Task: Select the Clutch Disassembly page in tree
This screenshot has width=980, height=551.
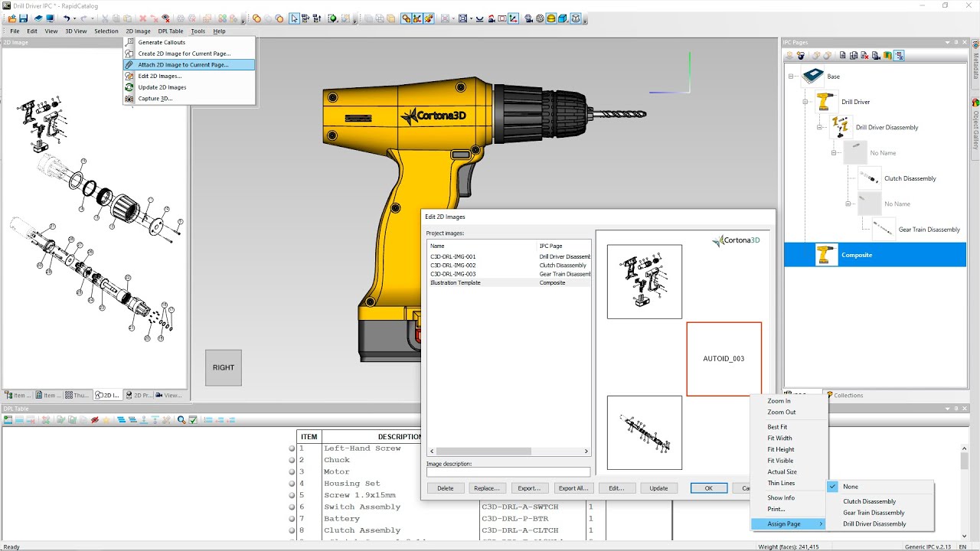Action: coord(910,178)
